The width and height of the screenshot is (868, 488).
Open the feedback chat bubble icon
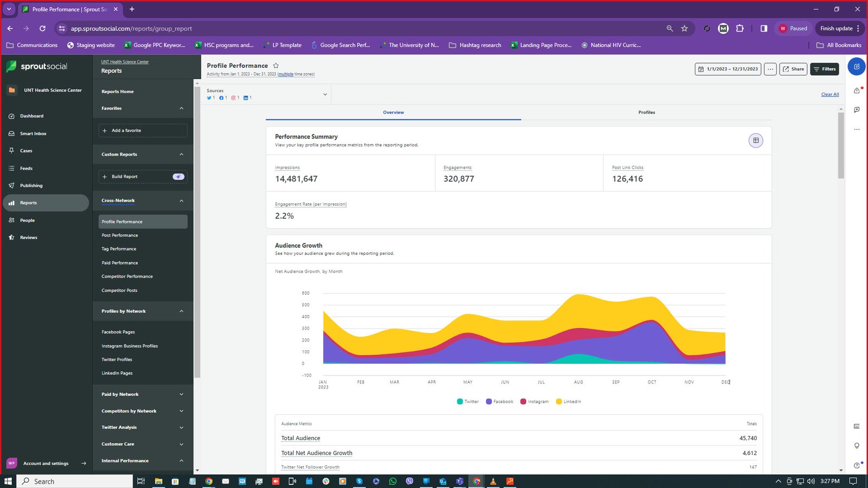pos(857,110)
